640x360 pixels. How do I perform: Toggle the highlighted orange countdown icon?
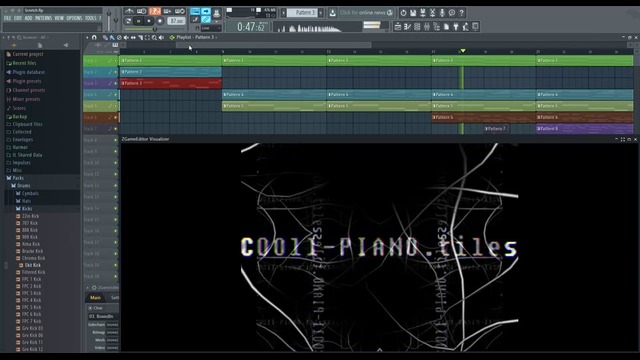155,11
